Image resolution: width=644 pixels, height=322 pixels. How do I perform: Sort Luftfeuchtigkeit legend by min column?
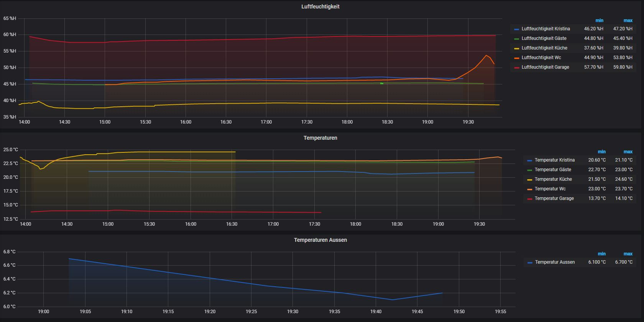pos(599,20)
